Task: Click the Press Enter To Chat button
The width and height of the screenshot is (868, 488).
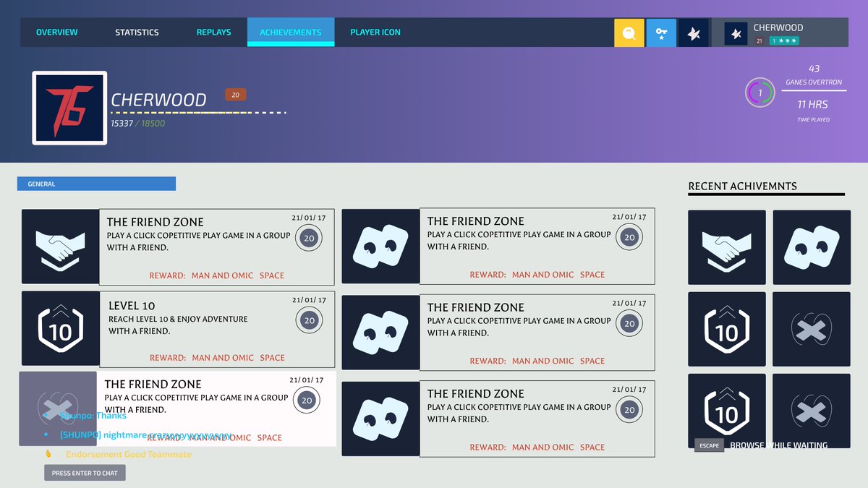Action: coord(85,473)
